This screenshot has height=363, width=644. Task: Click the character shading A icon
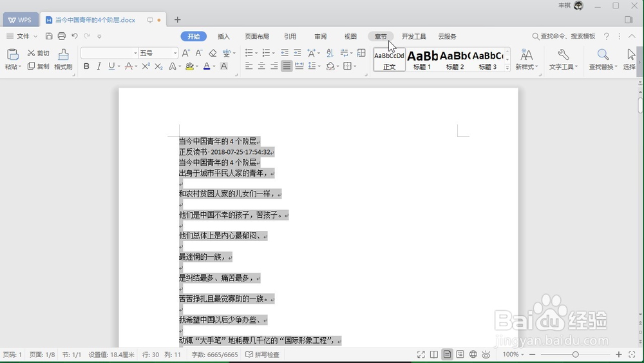[224, 66]
